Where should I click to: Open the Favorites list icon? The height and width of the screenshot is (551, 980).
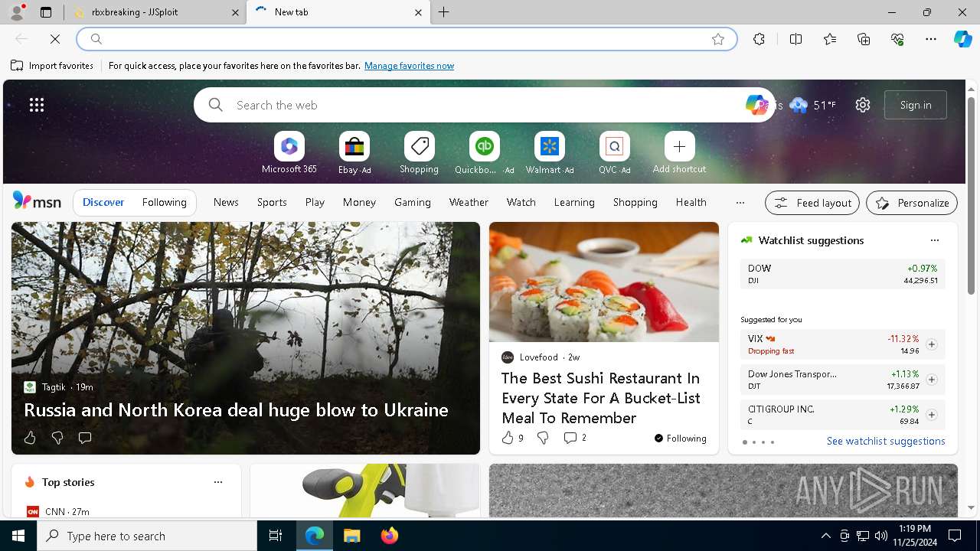(830, 39)
